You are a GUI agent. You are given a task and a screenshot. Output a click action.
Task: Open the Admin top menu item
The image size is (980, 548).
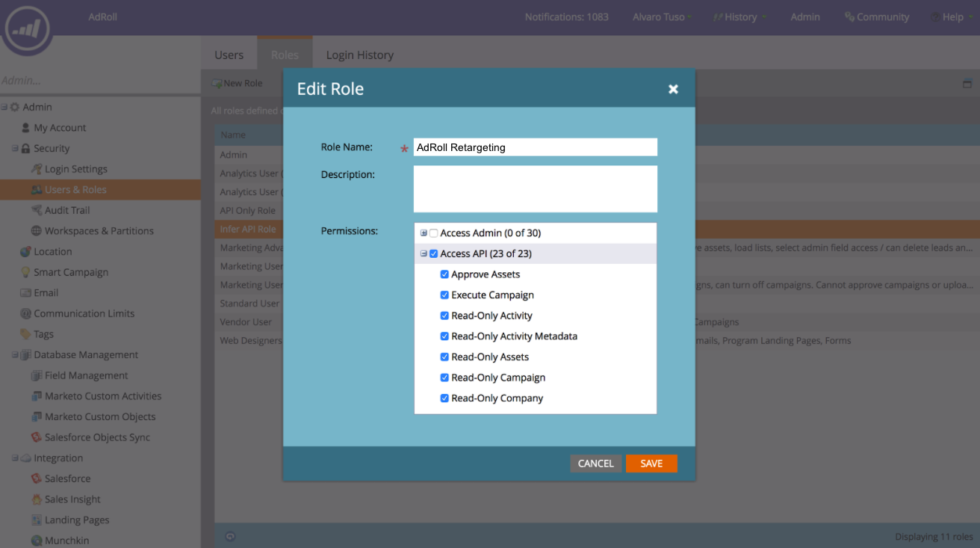[x=805, y=17]
